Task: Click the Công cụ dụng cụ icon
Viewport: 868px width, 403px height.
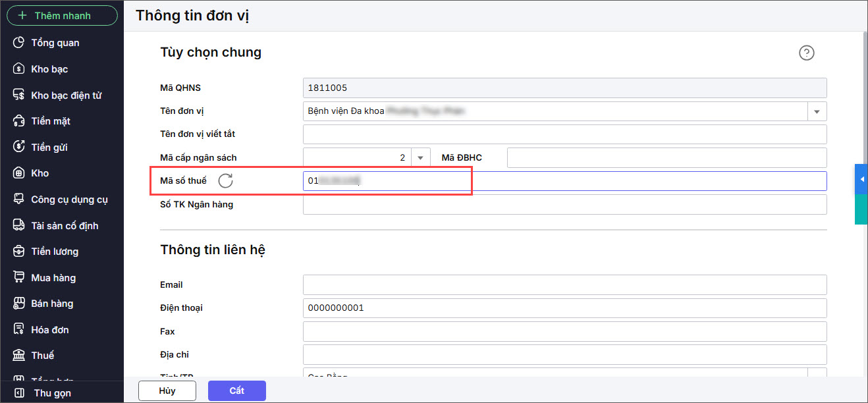Action: [x=19, y=200]
